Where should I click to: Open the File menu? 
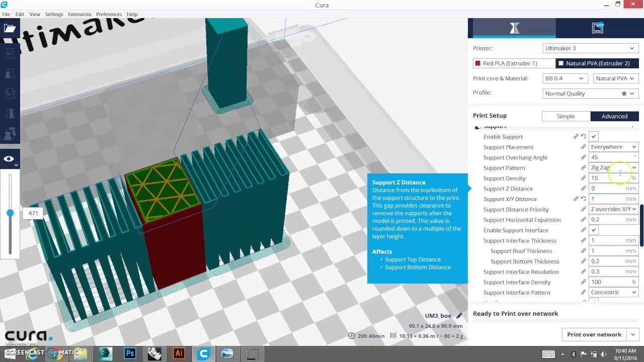pyautogui.click(x=6, y=14)
